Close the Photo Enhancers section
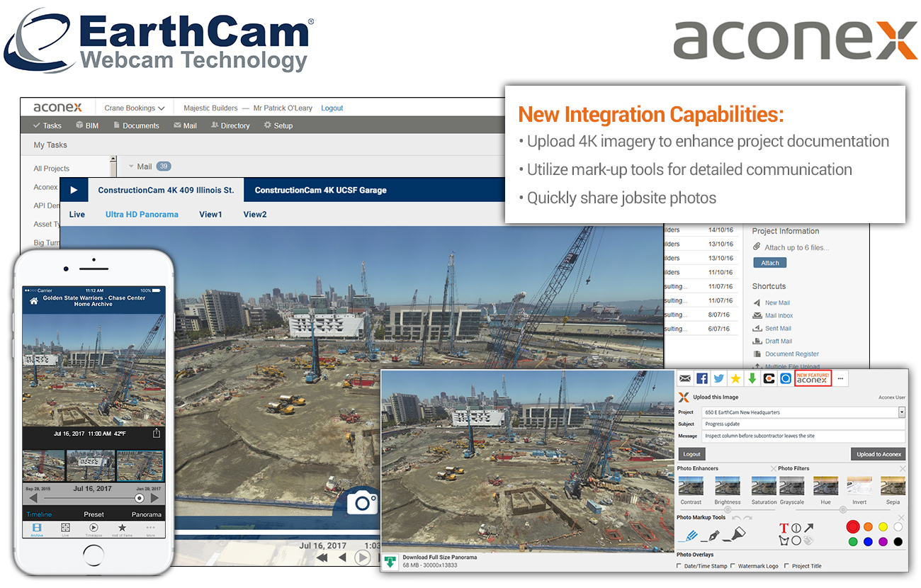Image resolution: width=921 pixels, height=588 pixels. (774, 468)
